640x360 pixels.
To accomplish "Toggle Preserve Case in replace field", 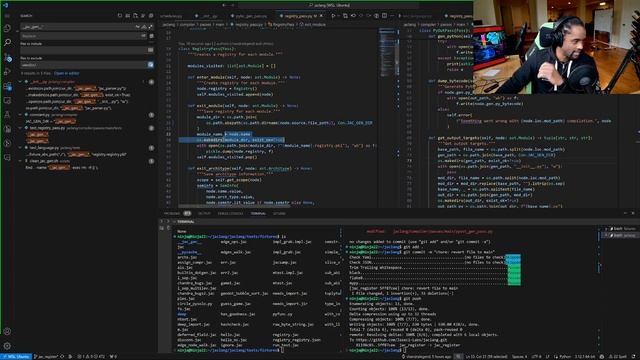I will 143,36.
